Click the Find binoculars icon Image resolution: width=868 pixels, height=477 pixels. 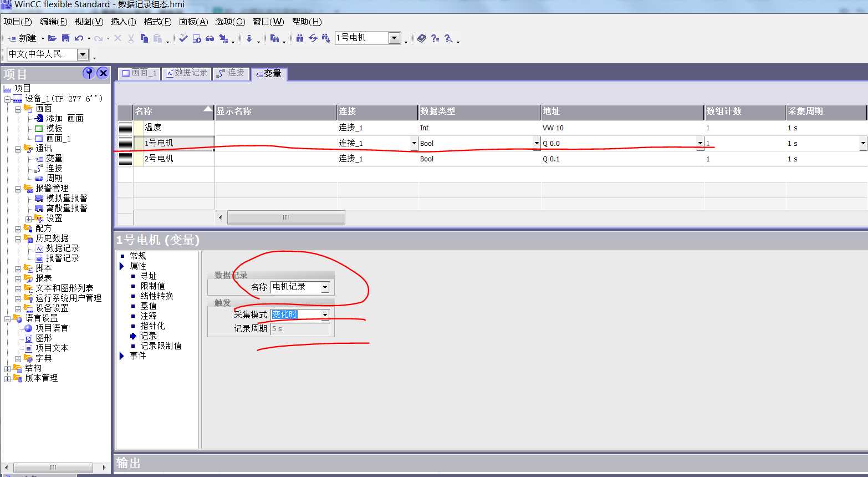(x=300, y=38)
